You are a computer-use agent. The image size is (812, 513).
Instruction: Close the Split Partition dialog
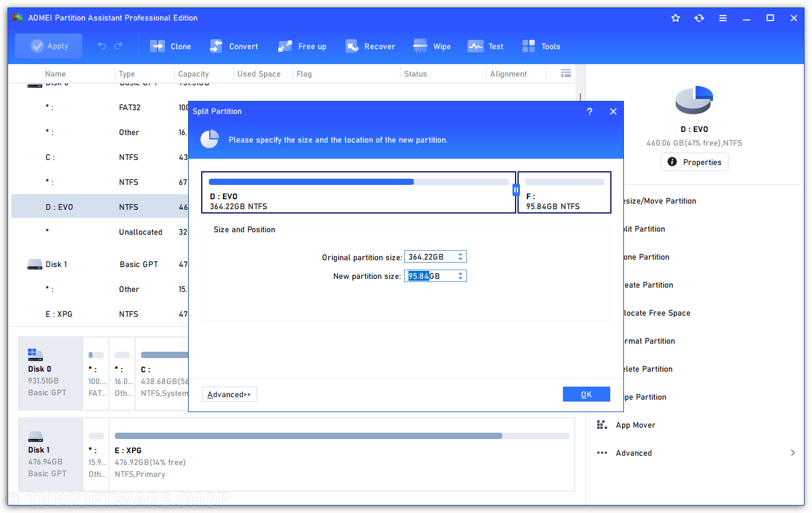click(613, 111)
